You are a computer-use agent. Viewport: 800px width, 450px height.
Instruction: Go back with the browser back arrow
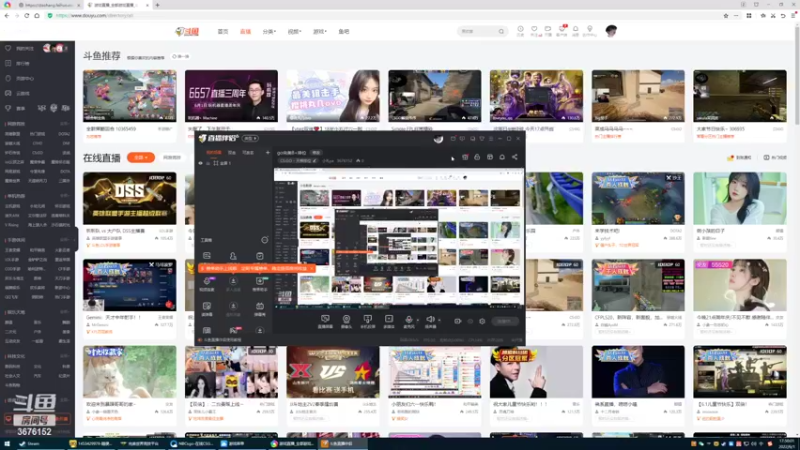click(7, 16)
